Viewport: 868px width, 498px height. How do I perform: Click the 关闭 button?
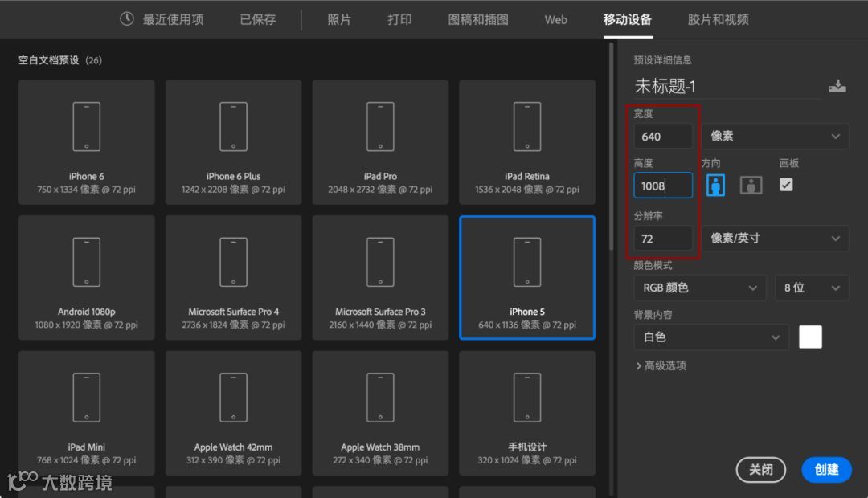pyautogui.click(x=760, y=470)
